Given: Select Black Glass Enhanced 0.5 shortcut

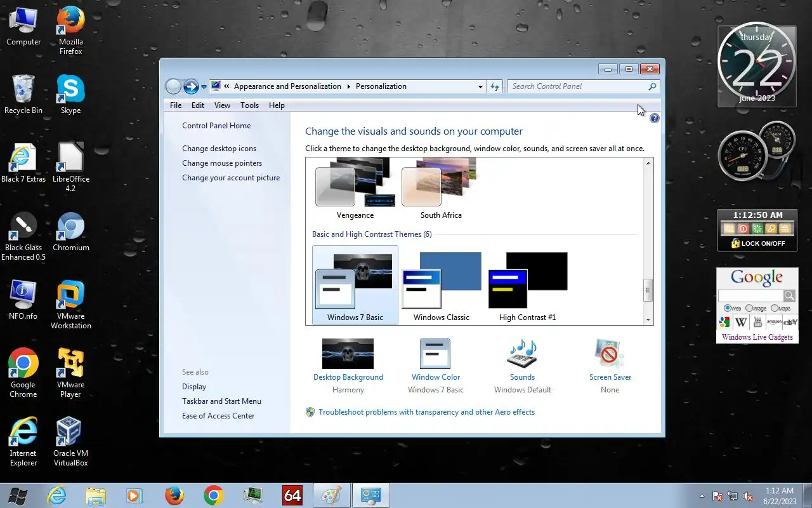Looking at the screenshot, I should coord(23,236).
